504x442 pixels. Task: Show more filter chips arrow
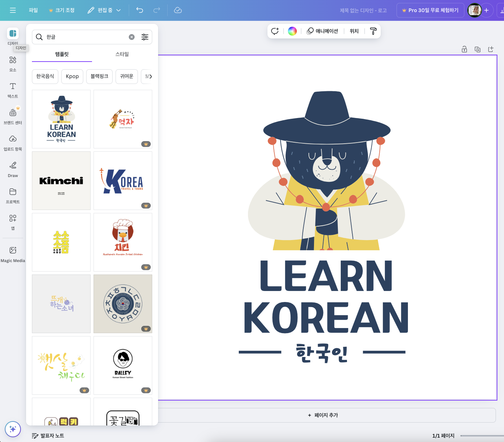tap(150, 76)
